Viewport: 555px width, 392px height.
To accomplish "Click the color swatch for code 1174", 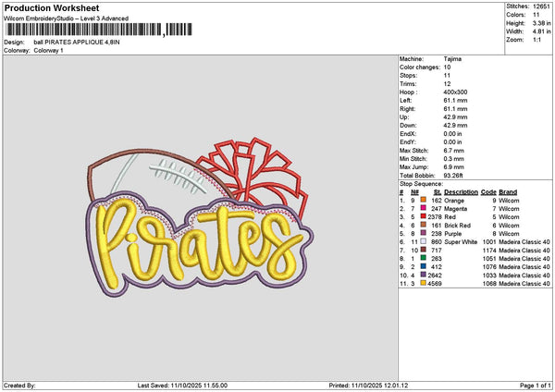I will click(x=423, y=250).
